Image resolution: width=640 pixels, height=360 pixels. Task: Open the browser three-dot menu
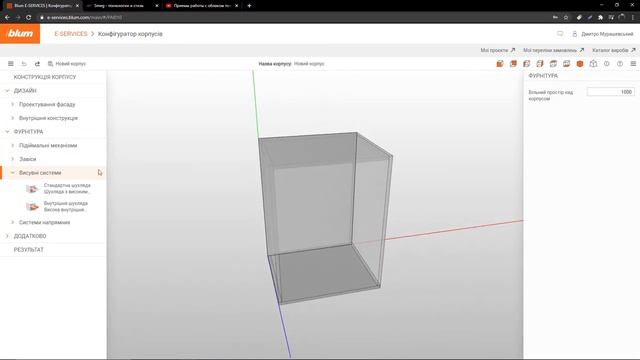[633, 17]
